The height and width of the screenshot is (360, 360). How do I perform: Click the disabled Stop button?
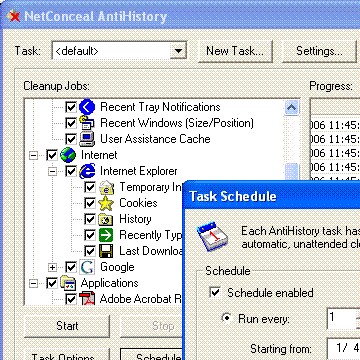tap(152, 326)
